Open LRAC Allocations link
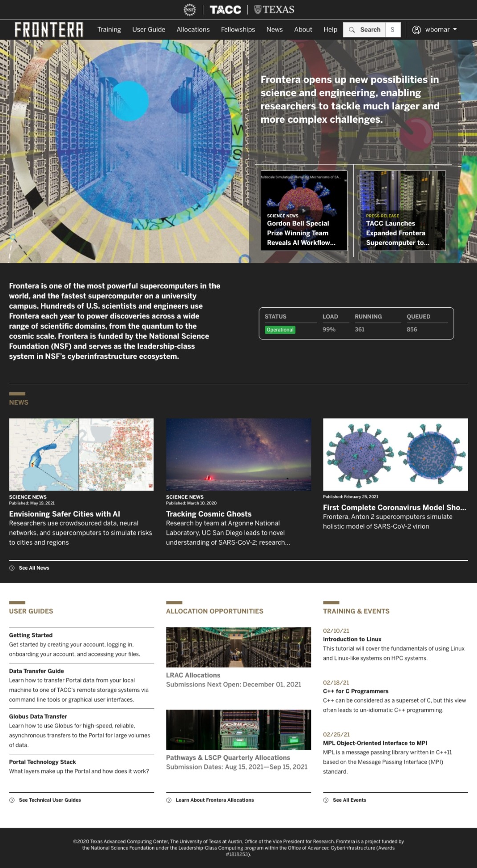The width and height of the screenshot is (477, 868). coord(193,675)
